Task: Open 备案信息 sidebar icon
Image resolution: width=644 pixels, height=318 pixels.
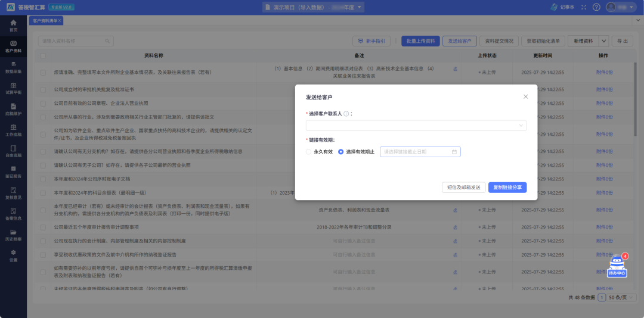Action: click(13, 210)
